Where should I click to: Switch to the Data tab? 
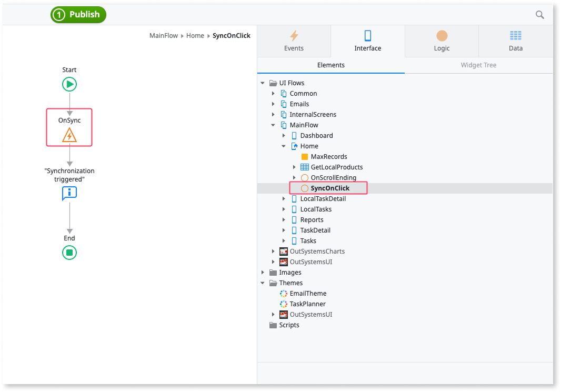[x=515, y=41]
